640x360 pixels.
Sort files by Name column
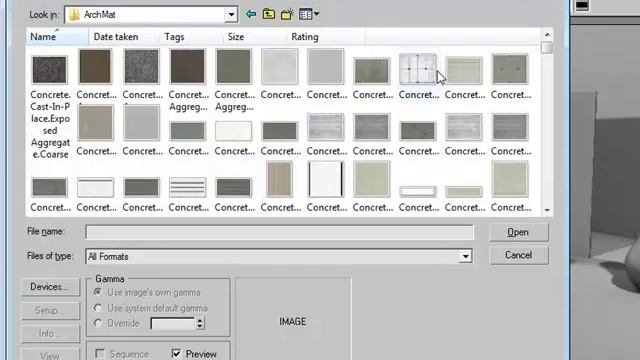tap(57, 37)
